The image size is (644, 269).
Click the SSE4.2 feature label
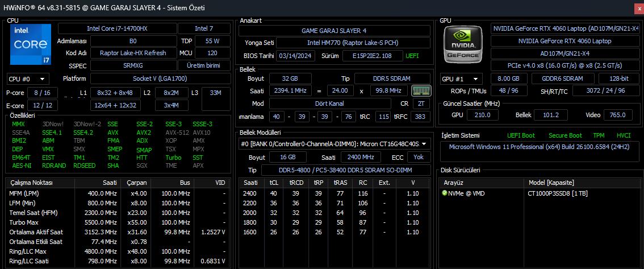click(x=83, y=133)
